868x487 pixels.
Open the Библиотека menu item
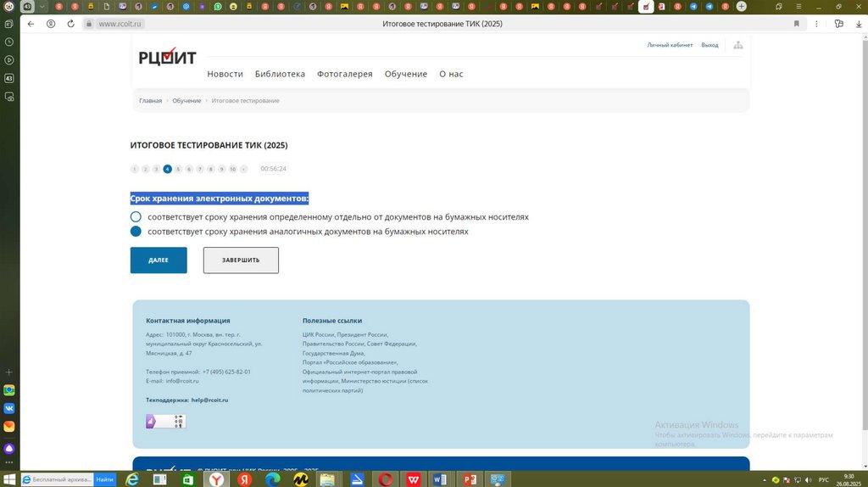click(280, 74)
